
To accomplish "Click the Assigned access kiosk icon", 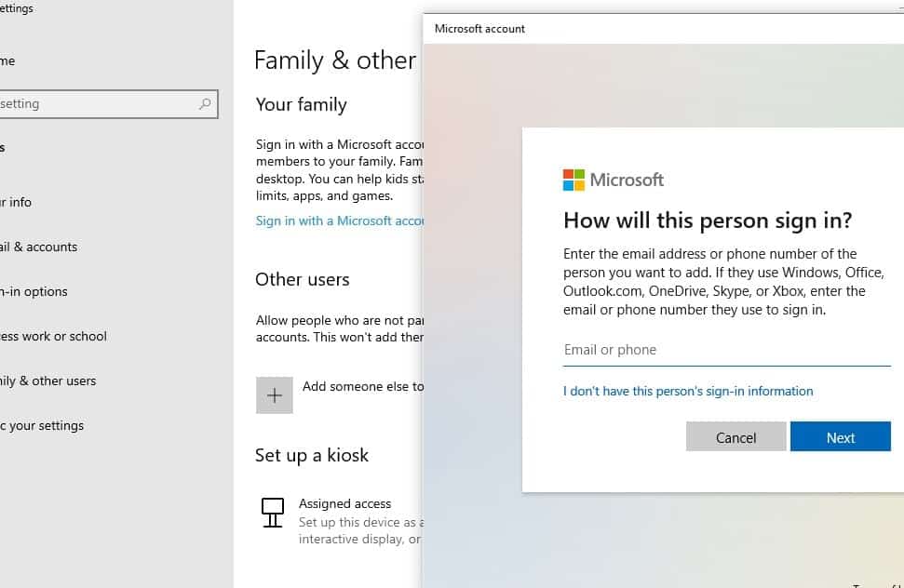I will 273,513.
